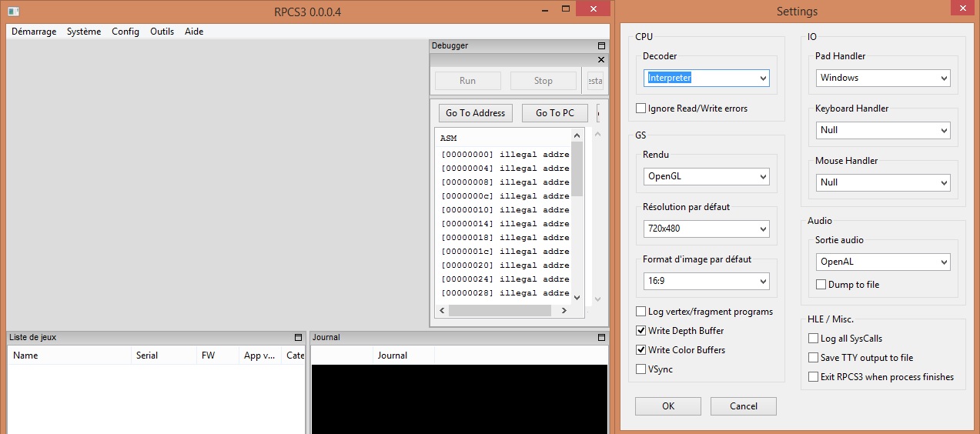Expand the Rendu dropdown set to OpenGL
This screenshot has width=980, height=434.
[x=706, y=176]
